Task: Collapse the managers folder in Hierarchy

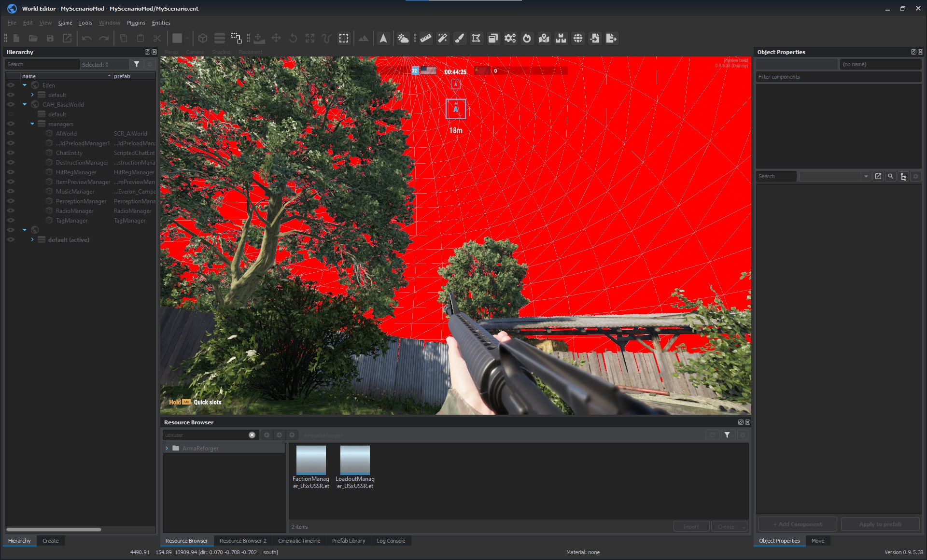Action: click(x=32, y=124)
